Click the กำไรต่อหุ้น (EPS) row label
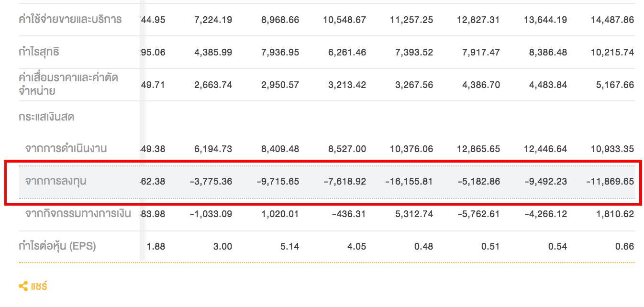This screenshot has height=307, width=644. [x=57, y=246]
